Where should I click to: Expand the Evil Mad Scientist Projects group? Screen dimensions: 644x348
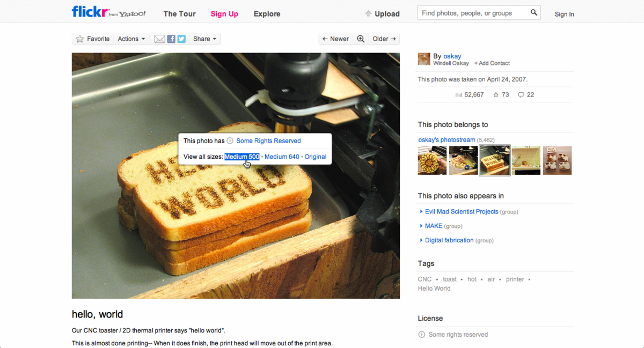pos(421,212)
